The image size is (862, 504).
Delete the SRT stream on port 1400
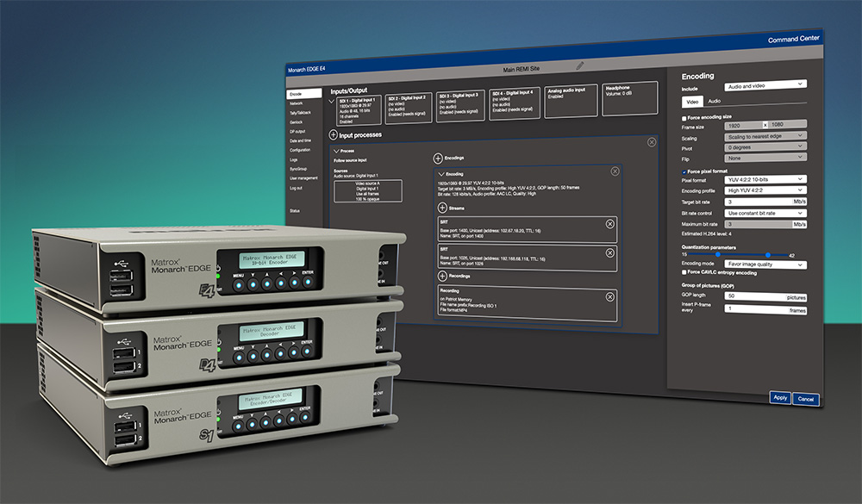pyautogui.click(x=609, y=224)
